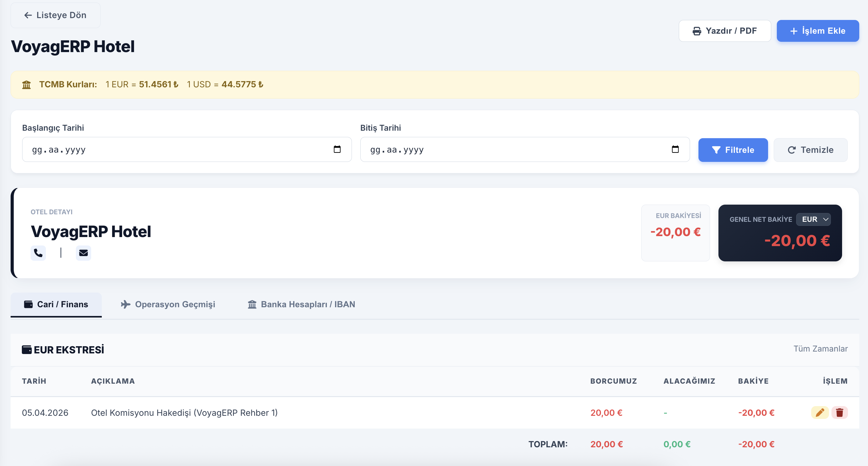Open the end date calendar picker icon
Screen dimensions: 868x466
pos(675,149)
